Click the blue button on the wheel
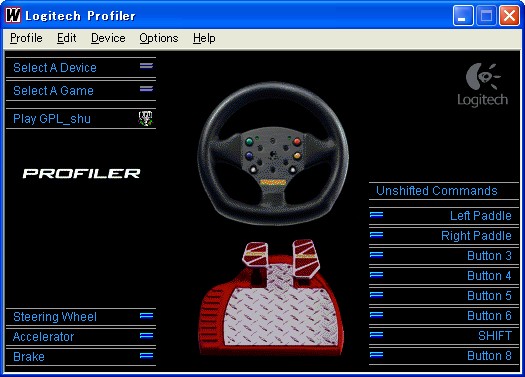525x377 pixels. [249, 156]
